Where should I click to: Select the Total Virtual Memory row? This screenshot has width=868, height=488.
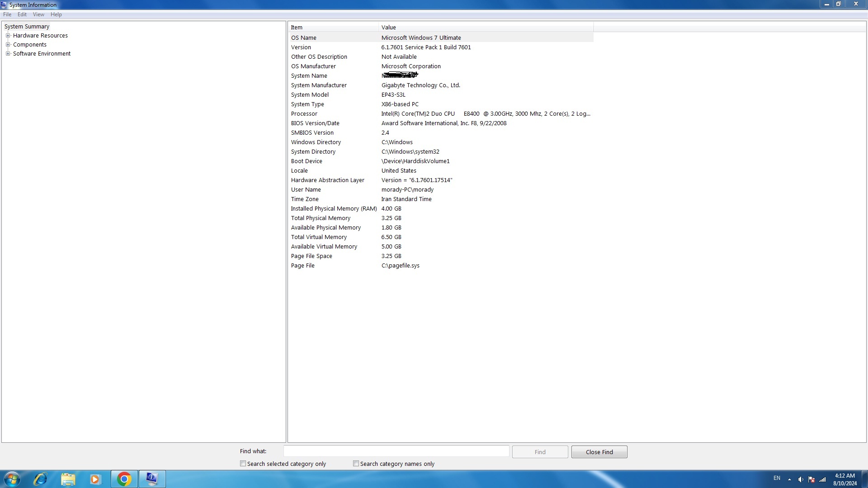[441, 237]
